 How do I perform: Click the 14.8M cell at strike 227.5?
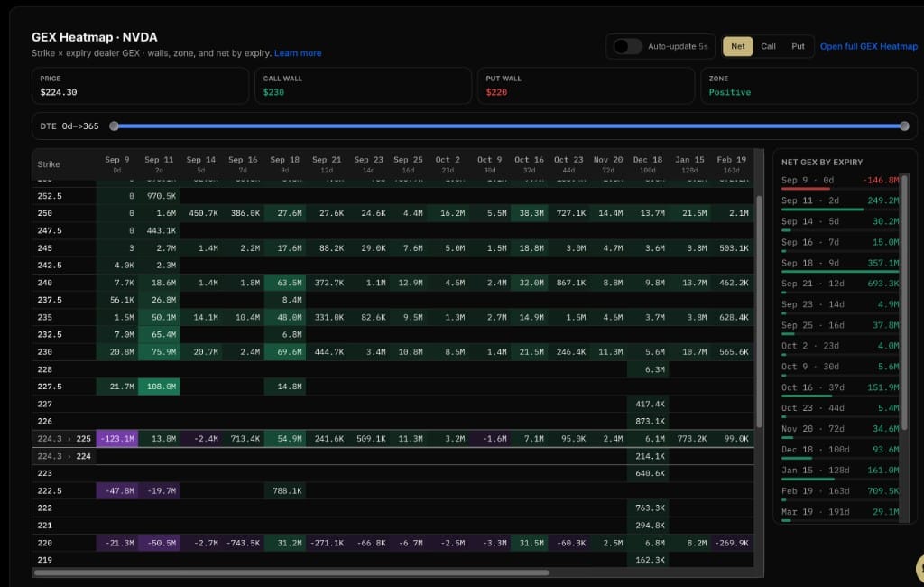284,387
